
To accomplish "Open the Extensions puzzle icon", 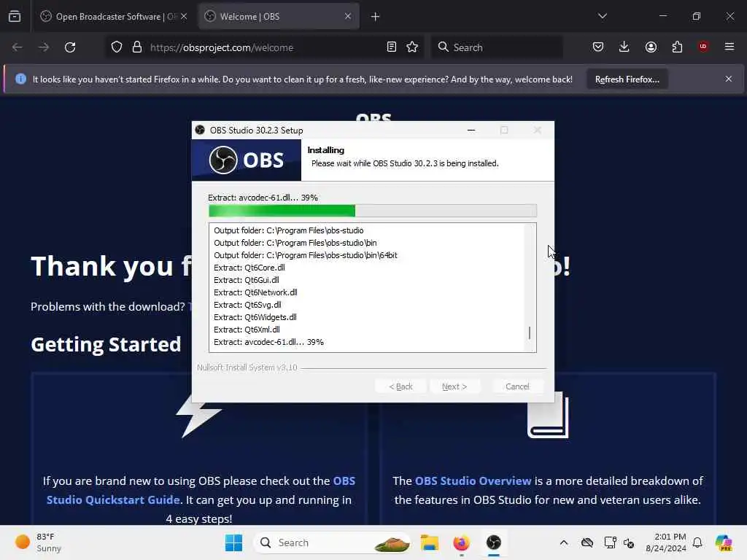I will [x=677, y=47].
